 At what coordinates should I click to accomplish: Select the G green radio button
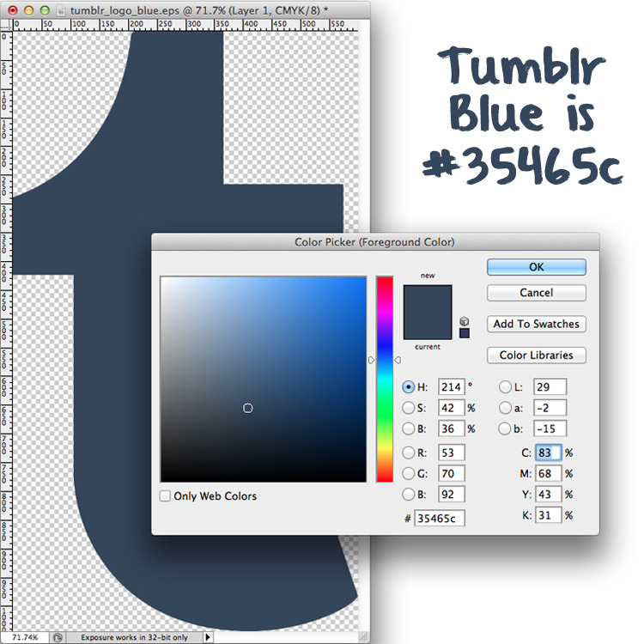[x=408, y=473]
